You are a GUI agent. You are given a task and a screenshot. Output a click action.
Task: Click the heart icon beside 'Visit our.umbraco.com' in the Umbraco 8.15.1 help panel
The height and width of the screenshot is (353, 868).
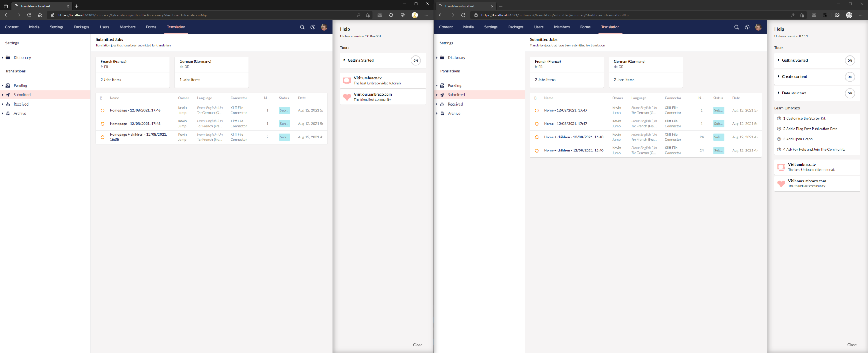coord(781,184)
